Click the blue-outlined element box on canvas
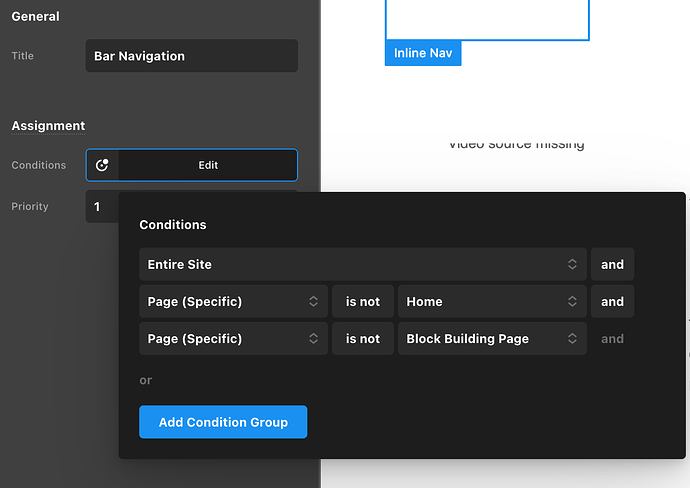The height and width of the screenshot is (488, 690). click(487, 18)
